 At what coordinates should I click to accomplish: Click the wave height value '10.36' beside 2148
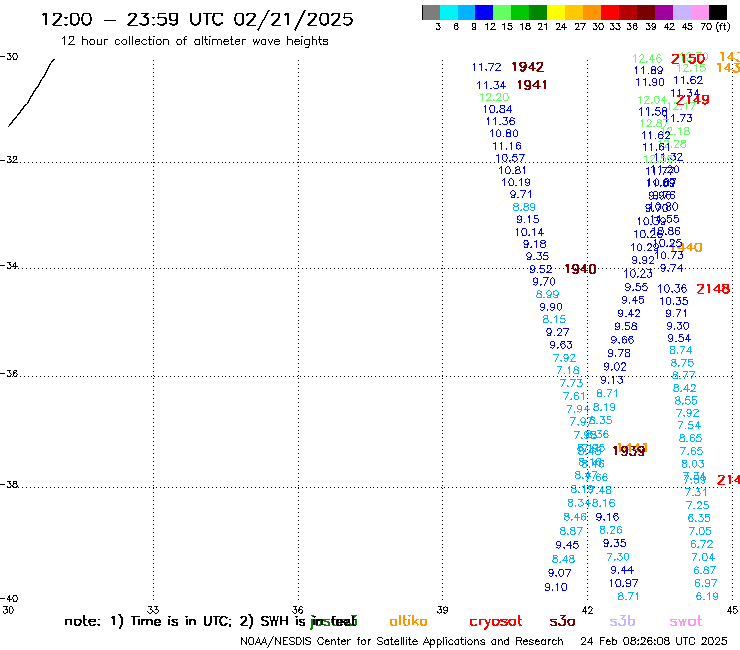[672, 289]
